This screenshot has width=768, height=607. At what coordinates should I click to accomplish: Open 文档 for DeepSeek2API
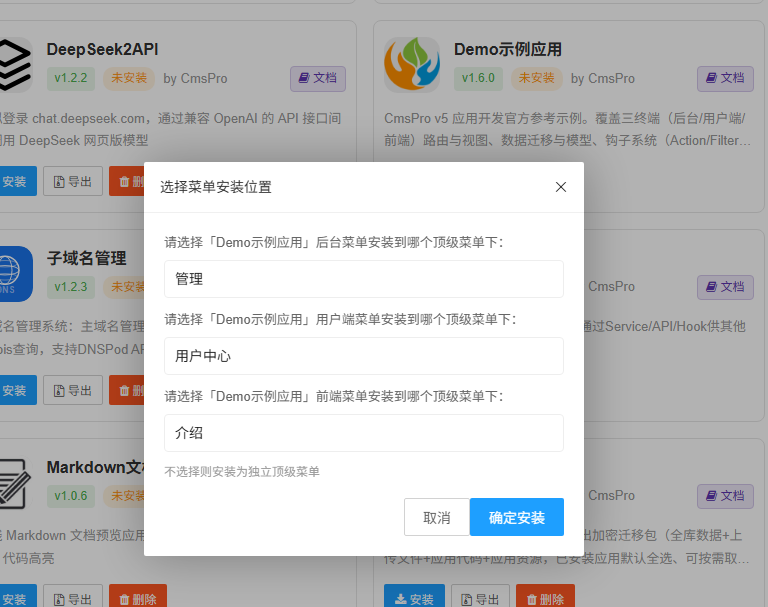tap(318, 78)
